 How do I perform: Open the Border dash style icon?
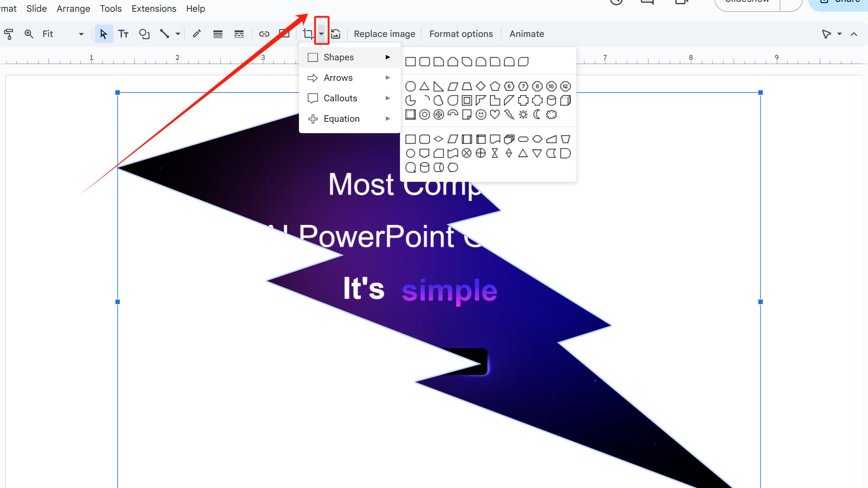(x=239, y=34)
